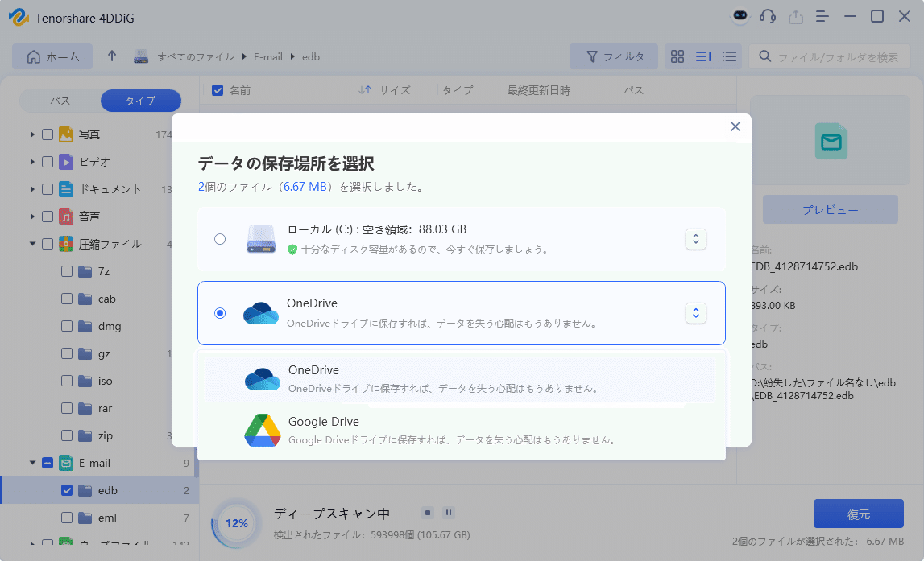Go up one folder with the arrow

coord(112,56)
